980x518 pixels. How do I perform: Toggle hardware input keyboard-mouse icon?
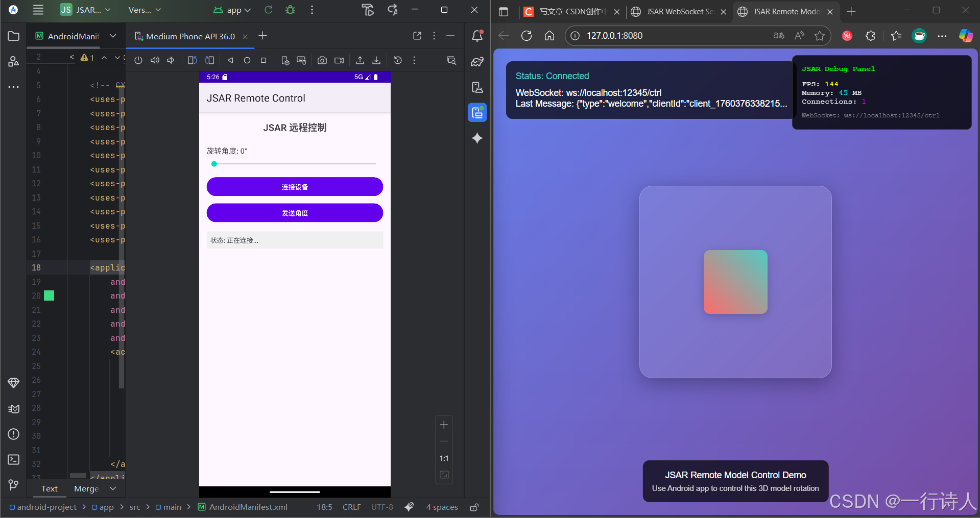click(x=301, y=60)
